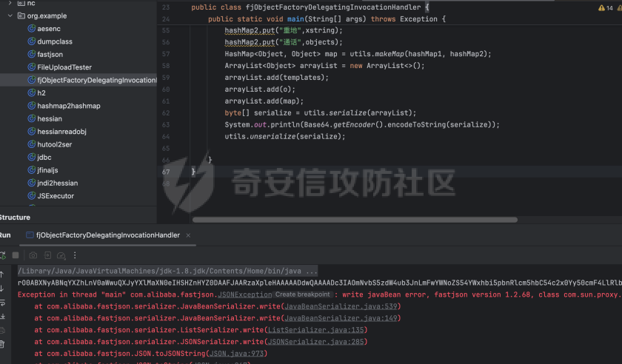
Task: Select fjObjectFactoryDelegatingInvocation class in tree
Action: pyautogui.click(x=97, y=80)
